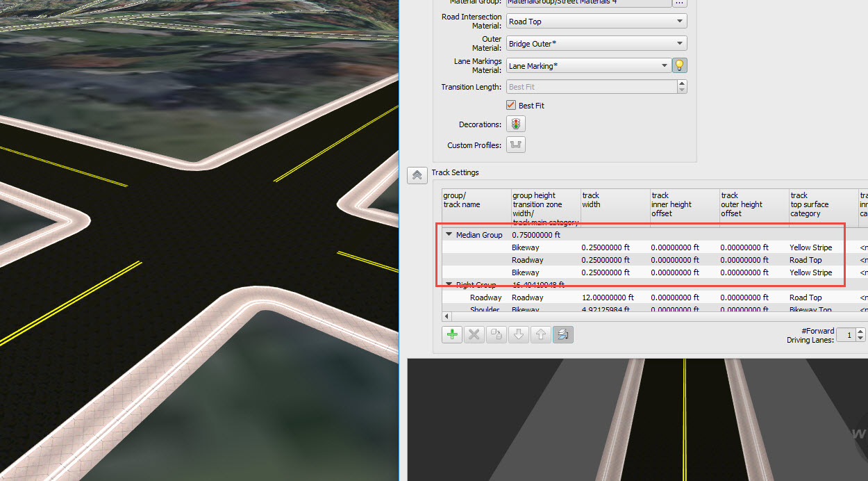Open the Lane Marking material dropdown
Image resolution: width=868 pixels, height=481 pixels.
[662, 65]
